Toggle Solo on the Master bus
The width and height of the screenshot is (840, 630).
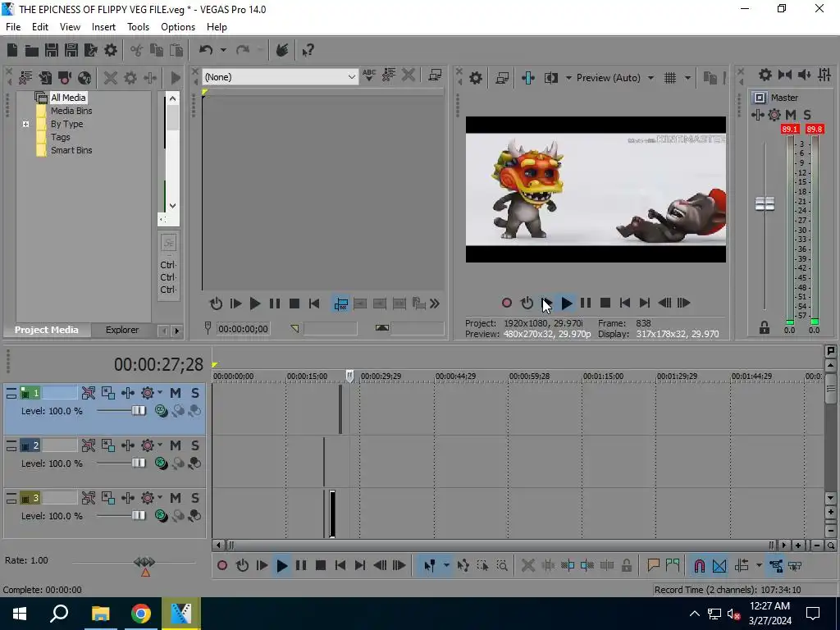(x=807, y=115)
